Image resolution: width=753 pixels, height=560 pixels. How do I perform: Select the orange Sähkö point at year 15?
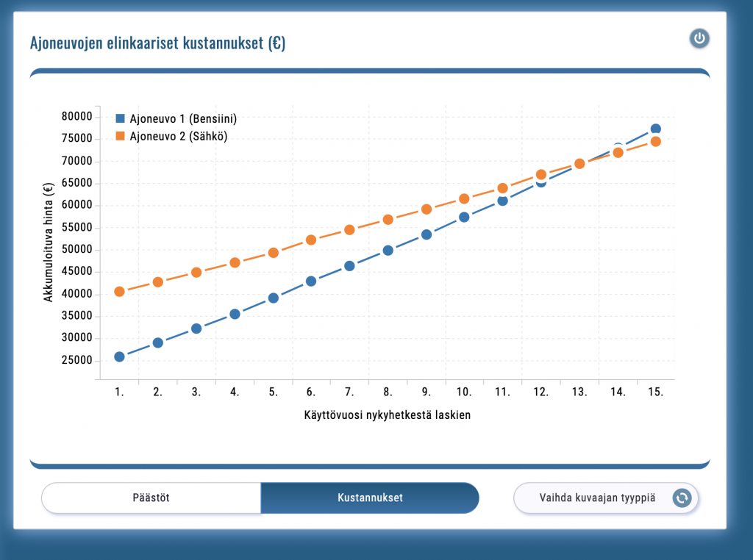coord(656,142)
